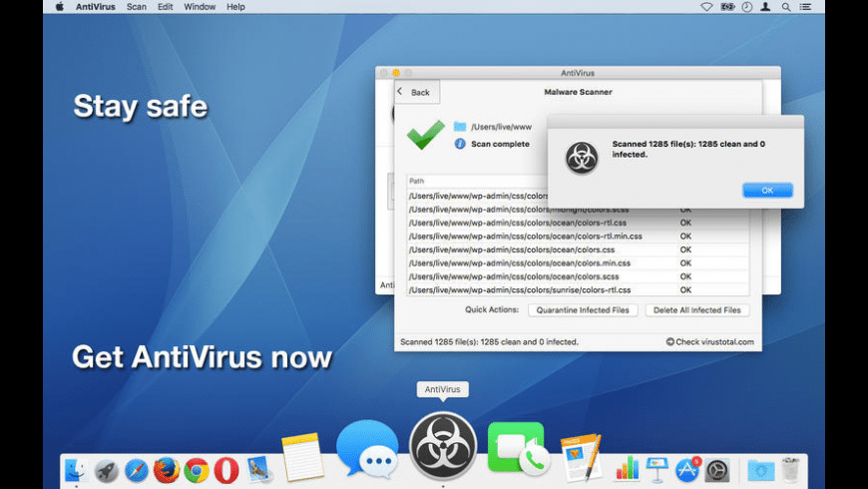Open the AntiVirus application menu

[95, 7]
